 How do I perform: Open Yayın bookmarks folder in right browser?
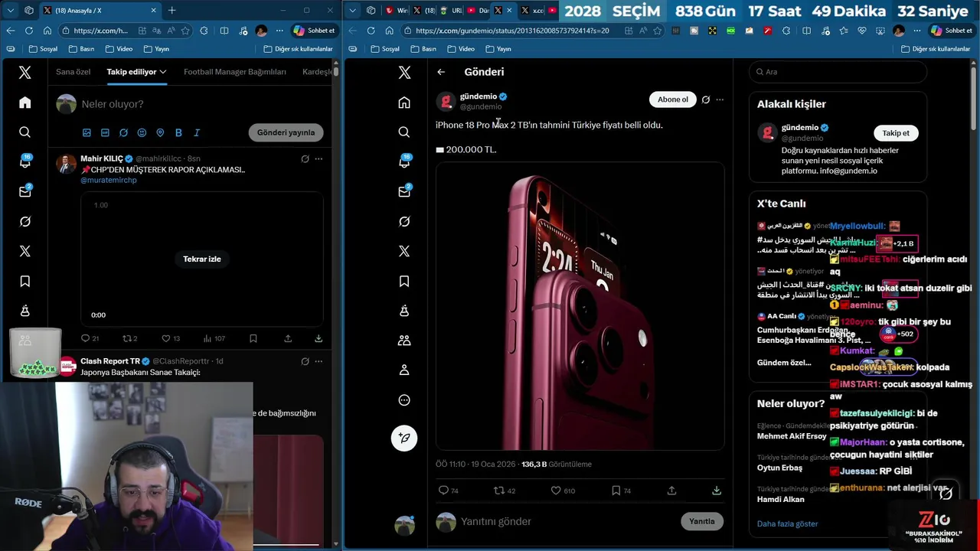click(x=498, y=49)
